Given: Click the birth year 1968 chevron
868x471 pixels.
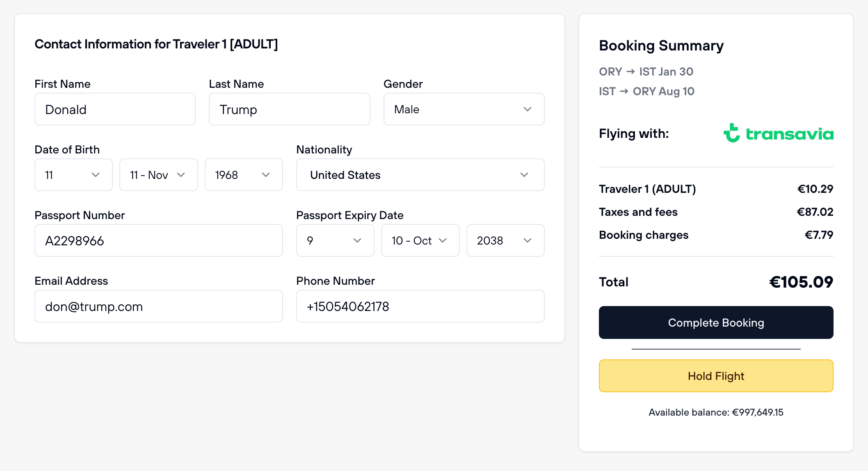Looking at the screenshot, I should pos(266,175).
